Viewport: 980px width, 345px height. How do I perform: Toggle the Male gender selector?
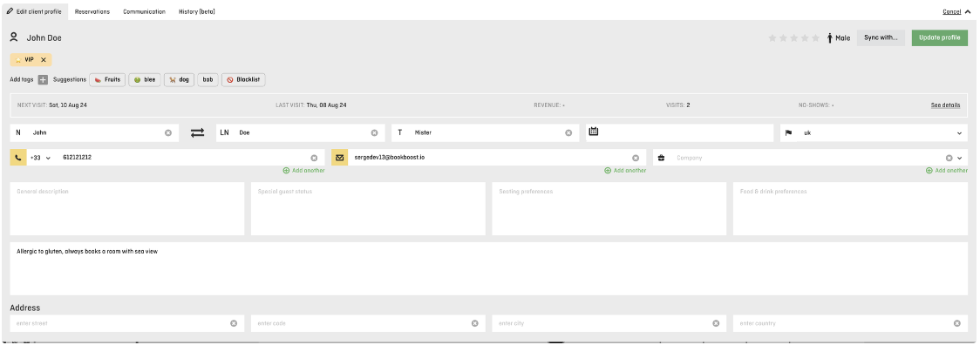tap(838, 38)
